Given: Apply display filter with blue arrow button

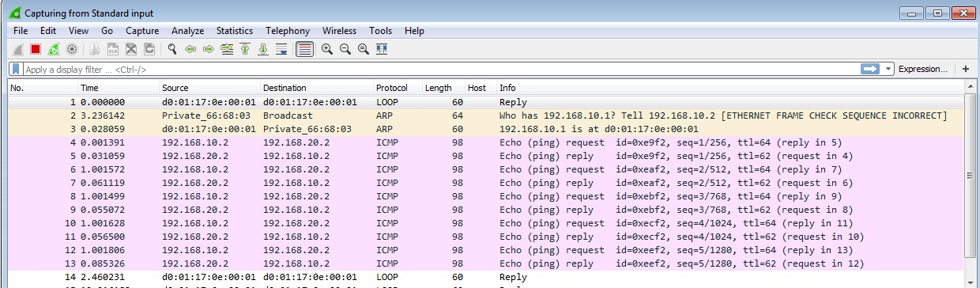Looking at the screenshot, I should coord(870,69).
